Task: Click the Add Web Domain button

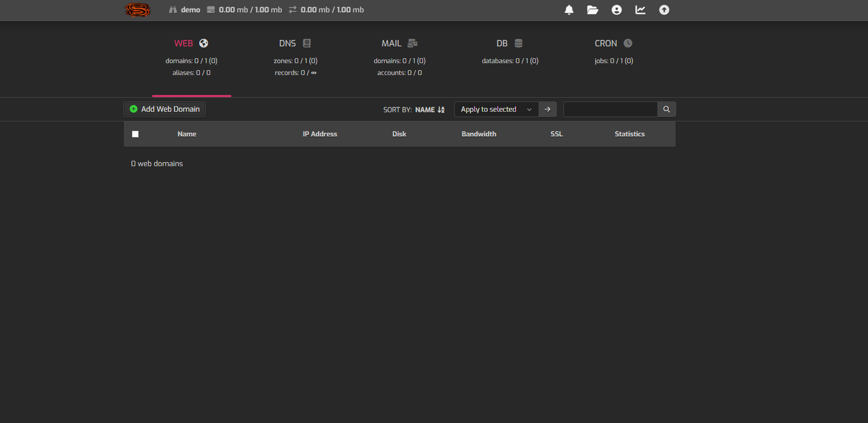Action: (x=165, y=110)
